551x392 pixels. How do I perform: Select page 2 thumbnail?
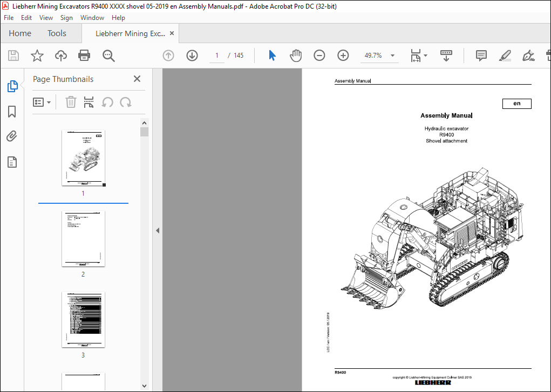coord(83,238)
